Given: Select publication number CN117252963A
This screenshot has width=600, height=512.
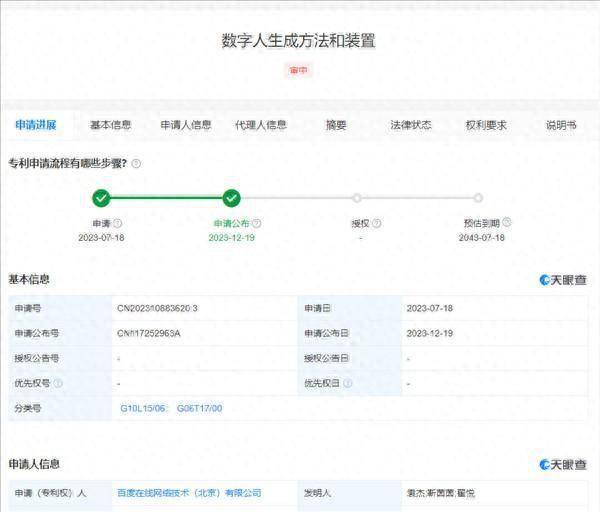Looking at the screenshot, I should [x=148, y=333].
